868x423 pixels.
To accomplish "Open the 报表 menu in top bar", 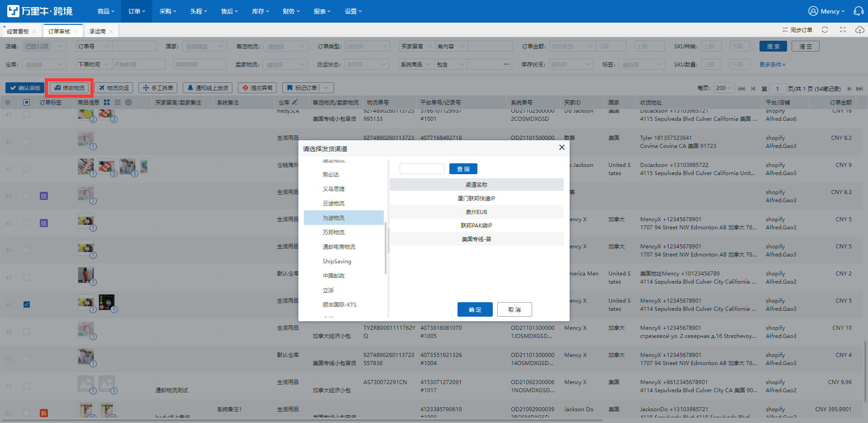I will point(322,11).
